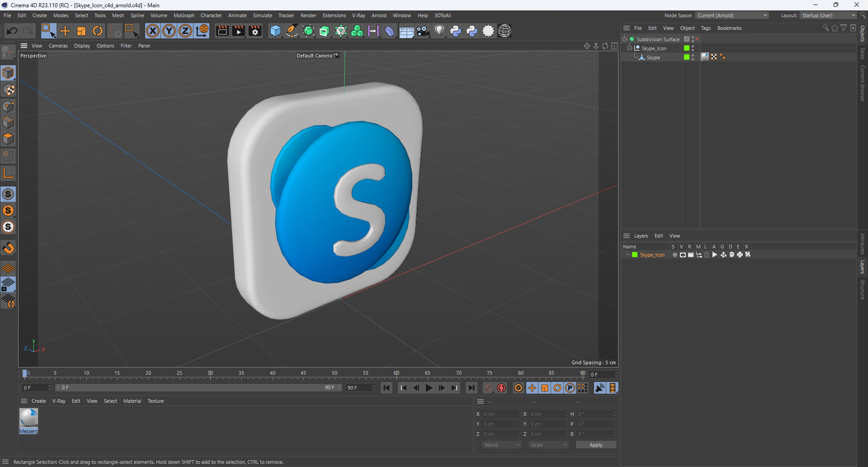Collapse the Subdivision Surface tree
The height and width of the screenshot is (467, 868).
pyautogui.click(x=625, y=39)
